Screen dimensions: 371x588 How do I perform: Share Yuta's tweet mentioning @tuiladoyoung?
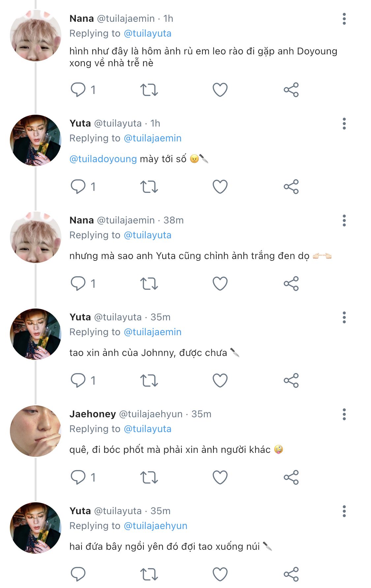(x=291, y=187)
